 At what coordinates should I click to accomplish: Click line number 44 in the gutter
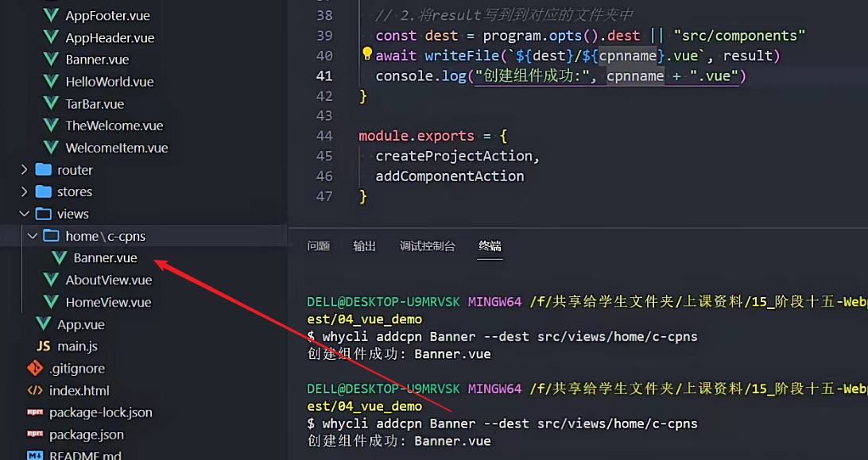click(324, 136)
